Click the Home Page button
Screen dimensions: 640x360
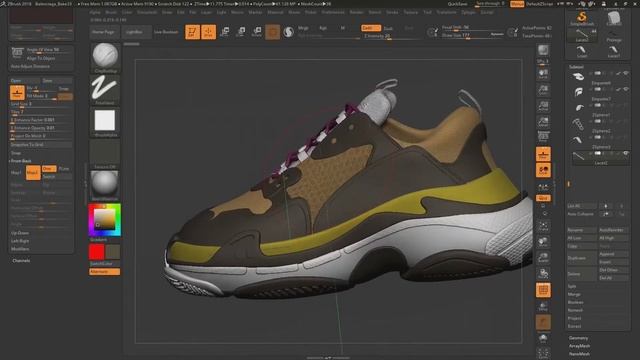point(104,32)
